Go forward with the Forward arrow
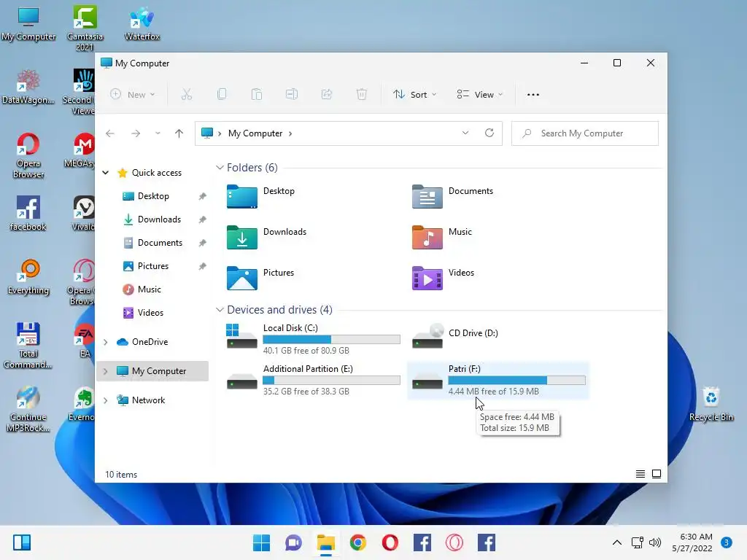 tap(136, 133)
